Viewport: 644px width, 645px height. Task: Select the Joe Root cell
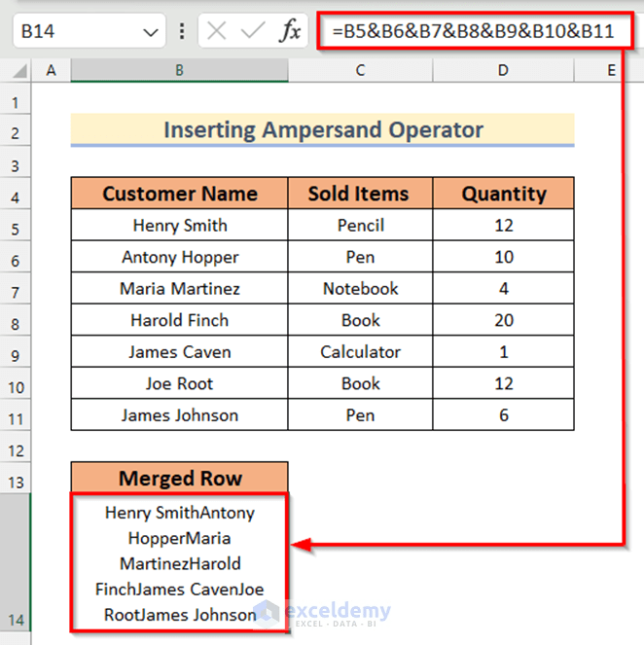[180, 383]
